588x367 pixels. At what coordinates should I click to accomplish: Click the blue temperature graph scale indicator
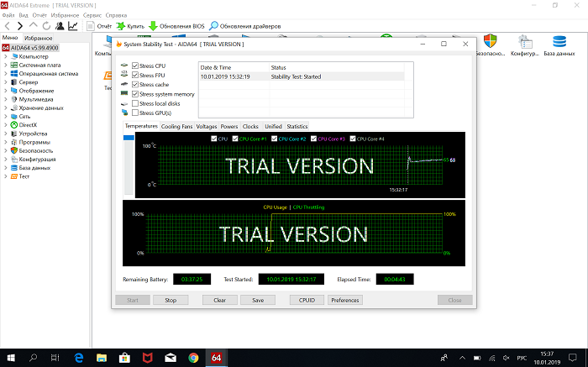click(x=129, y=138)
